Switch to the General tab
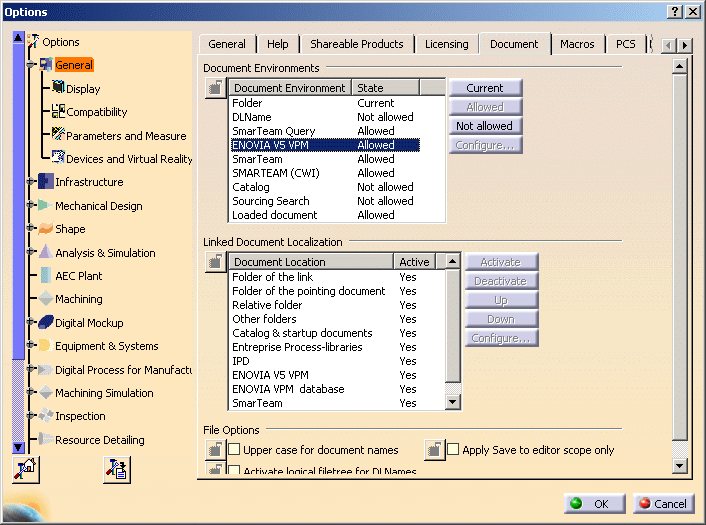706x525 pixels. pos(227,44)
